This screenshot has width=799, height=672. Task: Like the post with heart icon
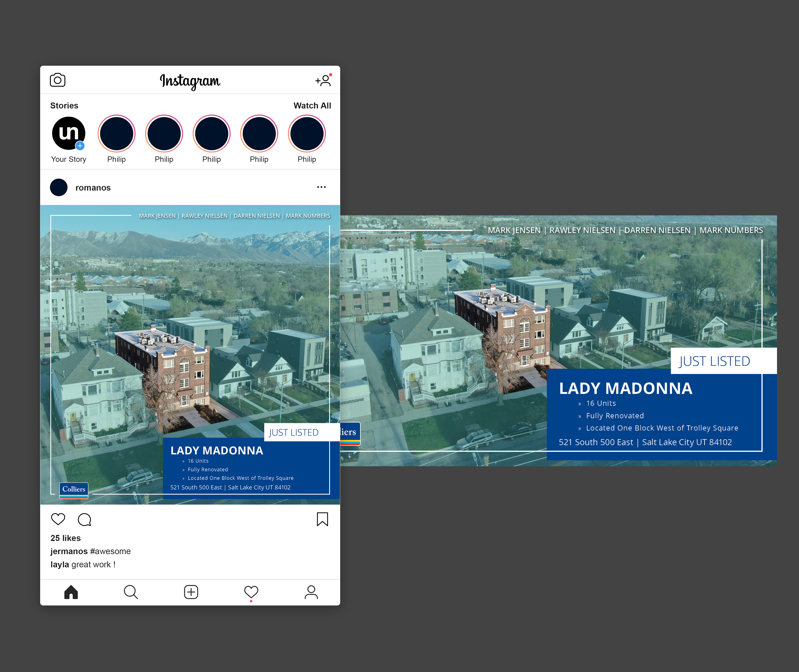click(58, 519)
